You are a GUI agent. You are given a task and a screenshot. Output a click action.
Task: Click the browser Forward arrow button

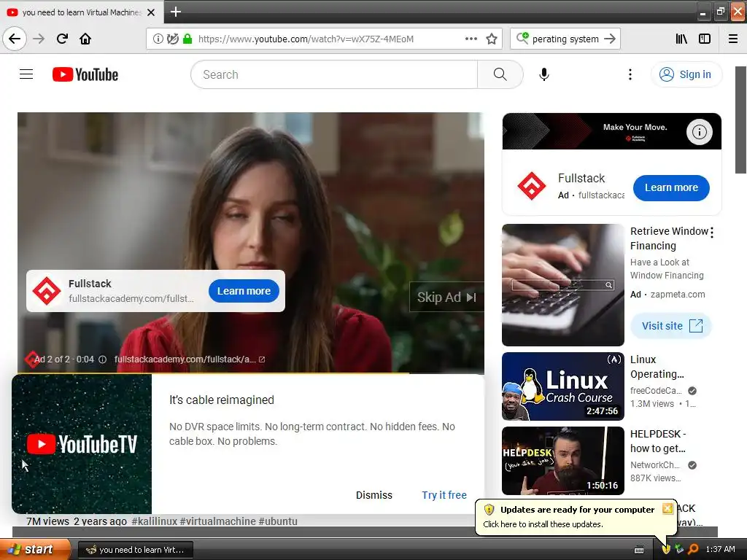[x=39, y=39]
